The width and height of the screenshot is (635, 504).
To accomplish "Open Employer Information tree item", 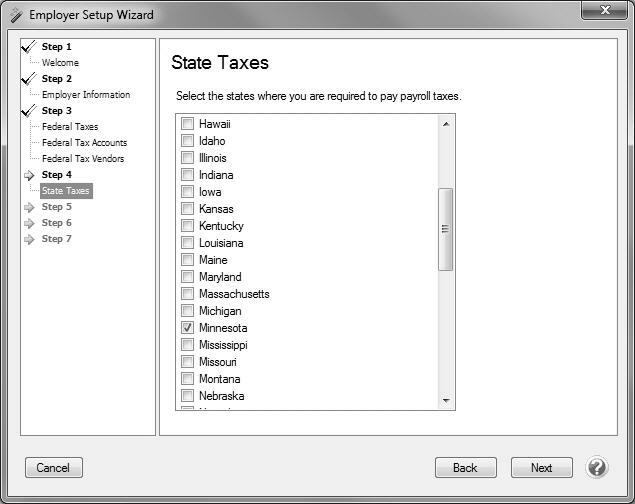I will pos(86,95).
